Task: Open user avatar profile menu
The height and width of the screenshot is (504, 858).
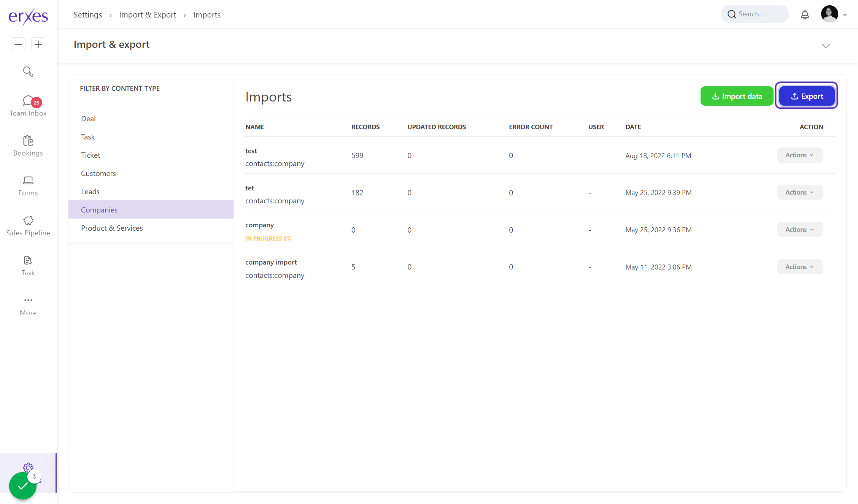Action: (829, 14)
